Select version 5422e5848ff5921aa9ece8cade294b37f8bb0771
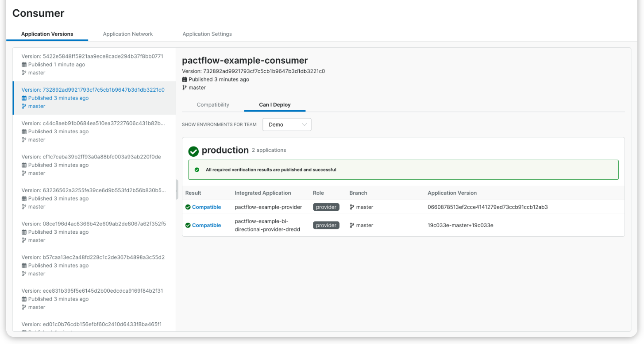 coord(94,65)
